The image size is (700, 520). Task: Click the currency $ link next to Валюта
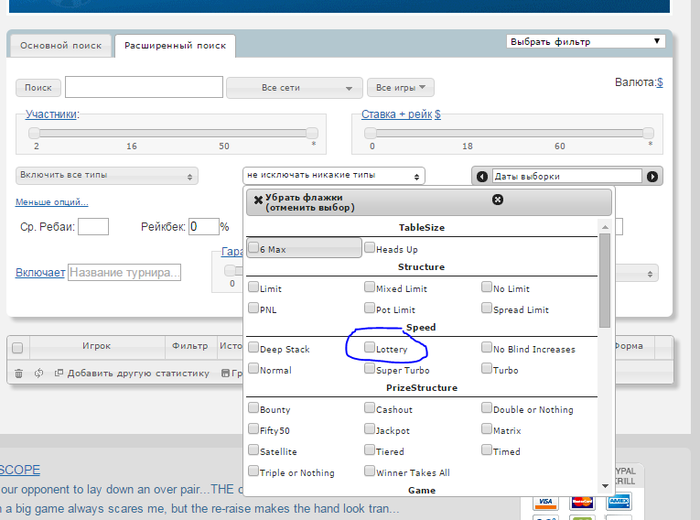coord(660,82)
